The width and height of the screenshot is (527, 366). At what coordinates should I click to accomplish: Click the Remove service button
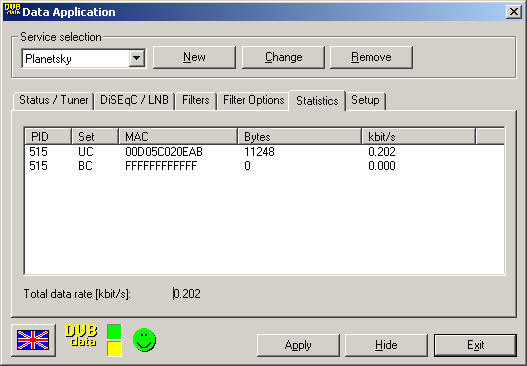(x=371, y=57)
